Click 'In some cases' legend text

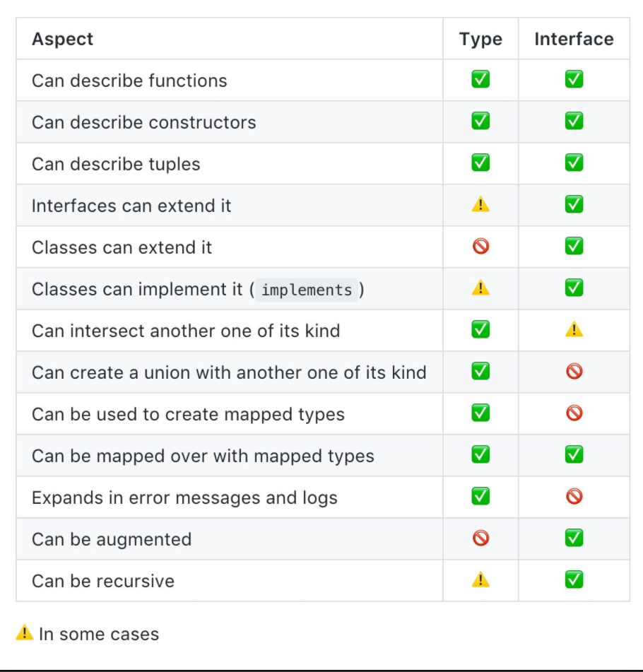[x=99, y=634]
